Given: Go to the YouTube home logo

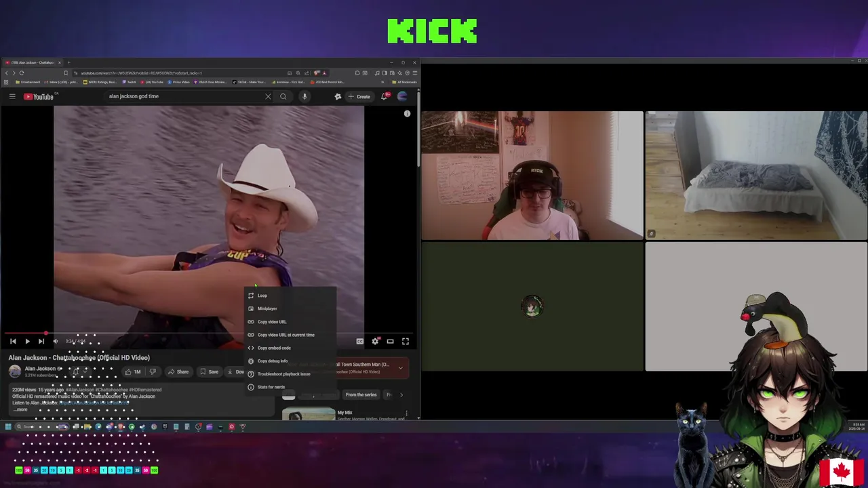Looking at the screenshot, I should pyautogui.click(x=39, y=96).
